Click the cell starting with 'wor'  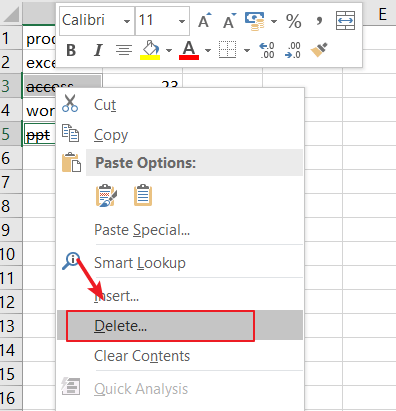tap(39, 111)
